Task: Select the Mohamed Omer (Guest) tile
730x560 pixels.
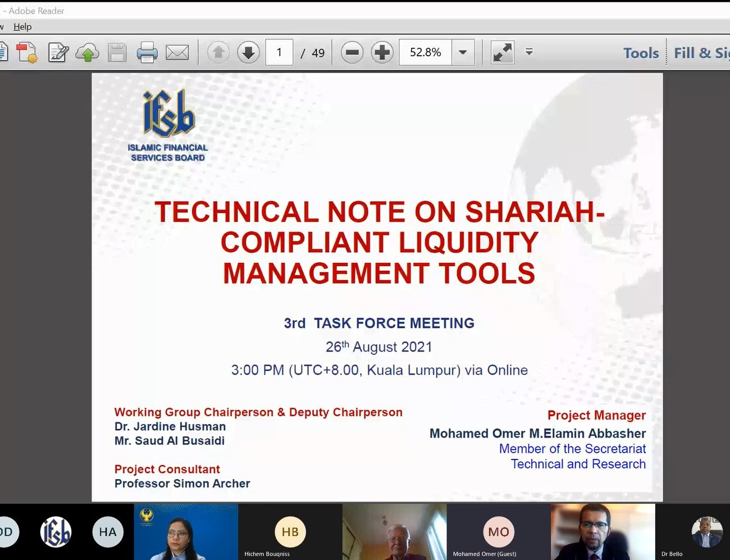Action: [499, 532]
